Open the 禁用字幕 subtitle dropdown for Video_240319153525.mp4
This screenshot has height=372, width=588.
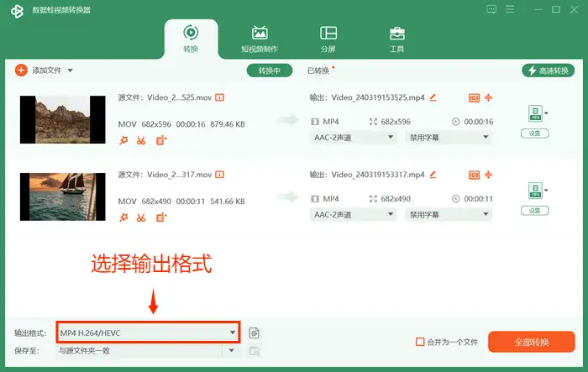click(x=448, y=138)
